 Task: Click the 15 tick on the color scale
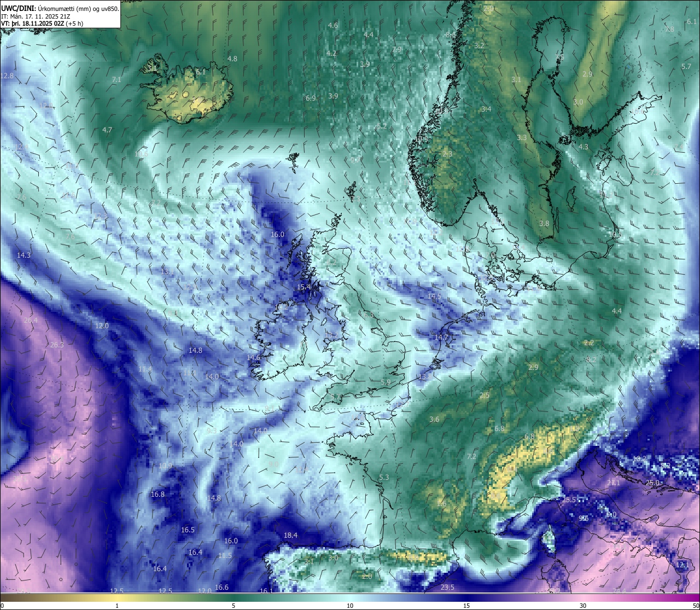click(466, 605)
